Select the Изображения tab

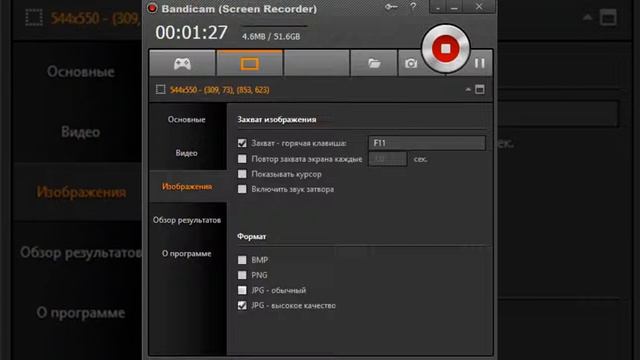click(187, 187)
